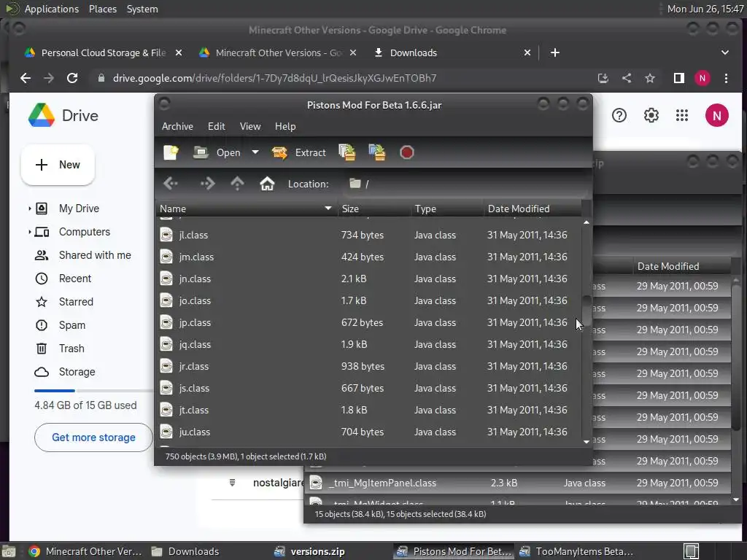
Task: Open the Edit menu in archive manager
Action: tap(216, 126)
